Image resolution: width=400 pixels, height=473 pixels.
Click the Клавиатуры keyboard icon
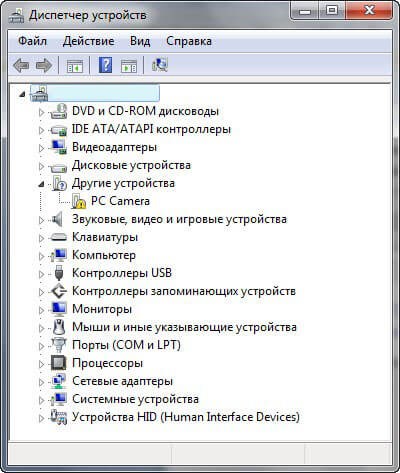(x=59, y=237)
